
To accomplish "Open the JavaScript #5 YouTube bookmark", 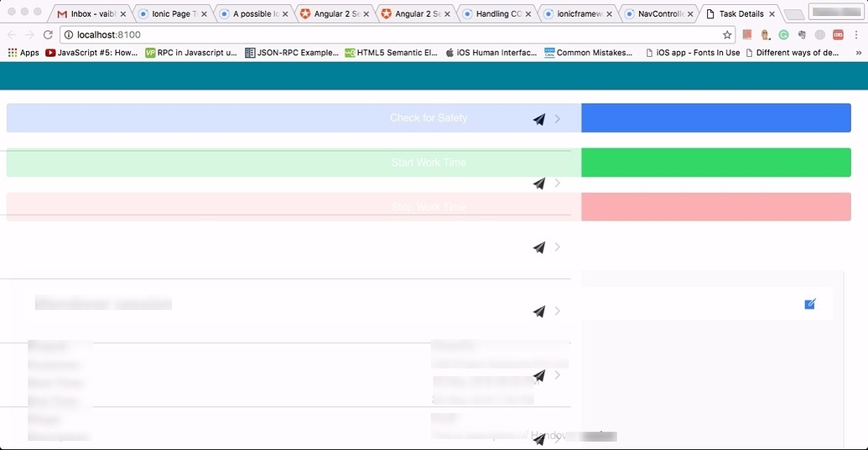I will 91,53.
